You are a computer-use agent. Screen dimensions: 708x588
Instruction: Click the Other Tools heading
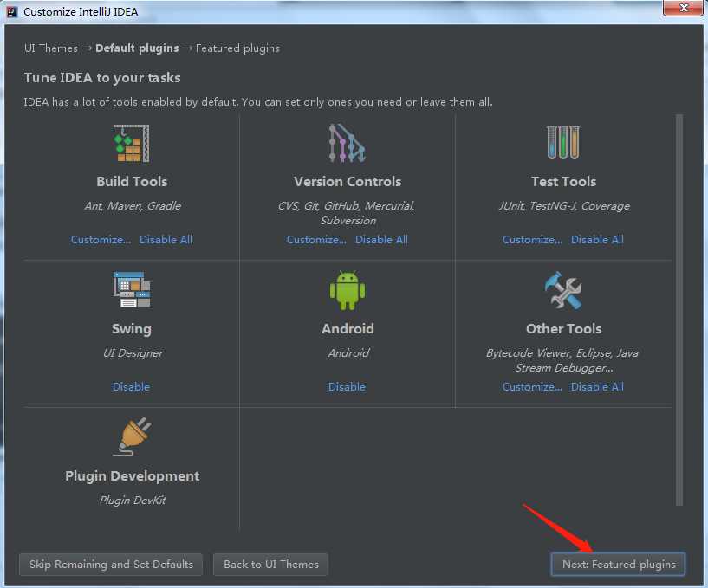pos(563,328)
